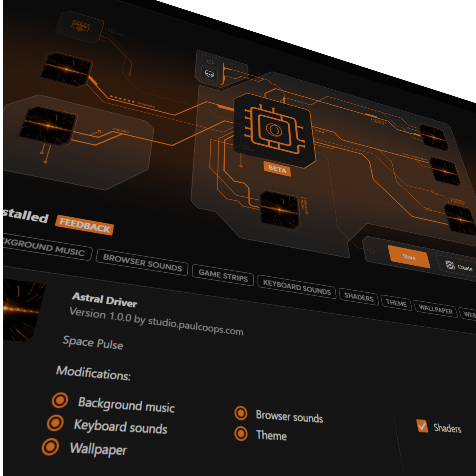
Task: Click the Shaders mod thumbnail icon
Action: coord(66,69)
